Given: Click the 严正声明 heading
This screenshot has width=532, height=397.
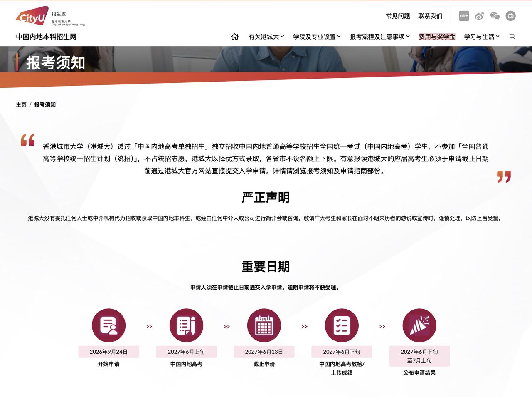Looking at the screenshot, I should pos(266,197).
